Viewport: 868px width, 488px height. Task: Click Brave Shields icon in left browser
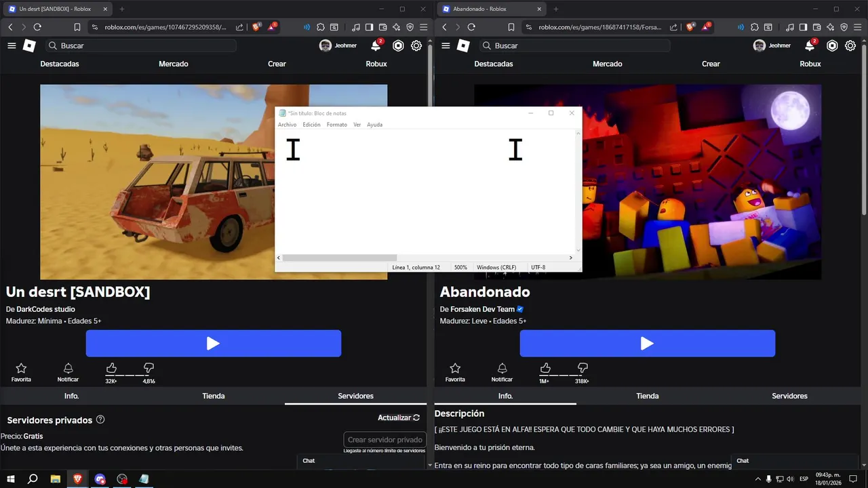(256, 27)
